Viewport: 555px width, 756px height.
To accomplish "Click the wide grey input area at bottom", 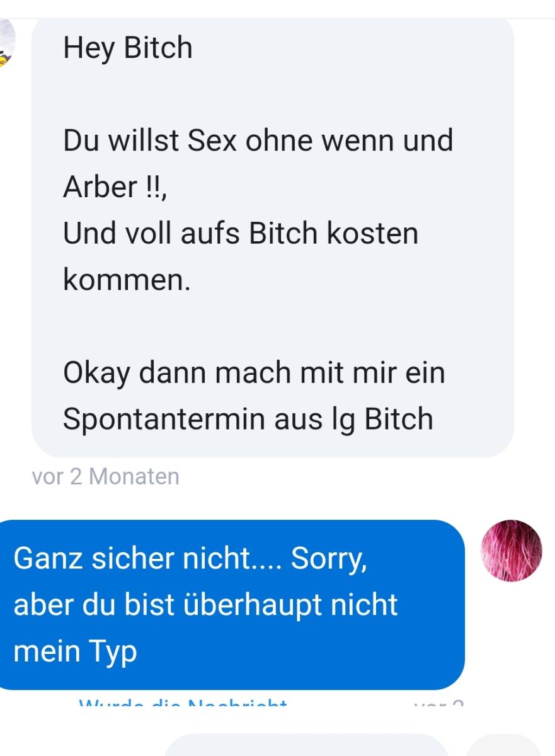I will pos(306,745).
